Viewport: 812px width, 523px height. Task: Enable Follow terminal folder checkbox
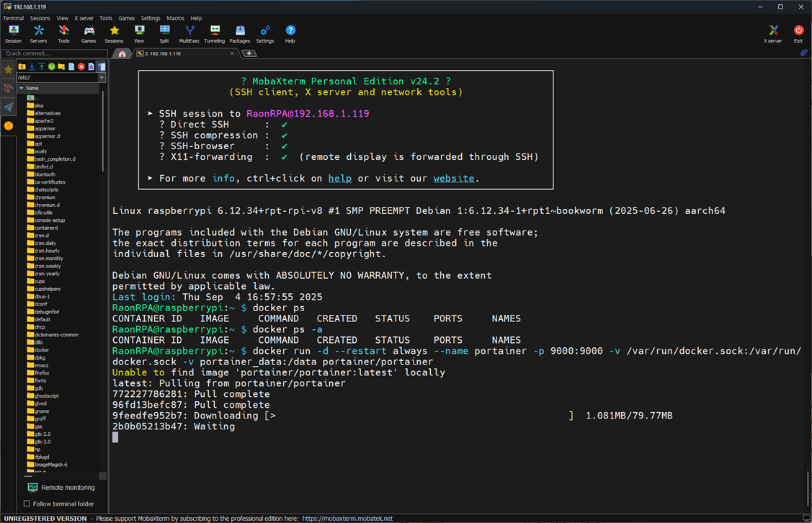(x=27, y=504)
